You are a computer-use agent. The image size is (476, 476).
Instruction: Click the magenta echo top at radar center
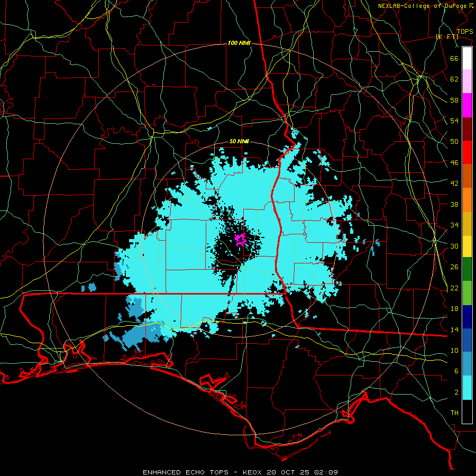pos(241,240)
